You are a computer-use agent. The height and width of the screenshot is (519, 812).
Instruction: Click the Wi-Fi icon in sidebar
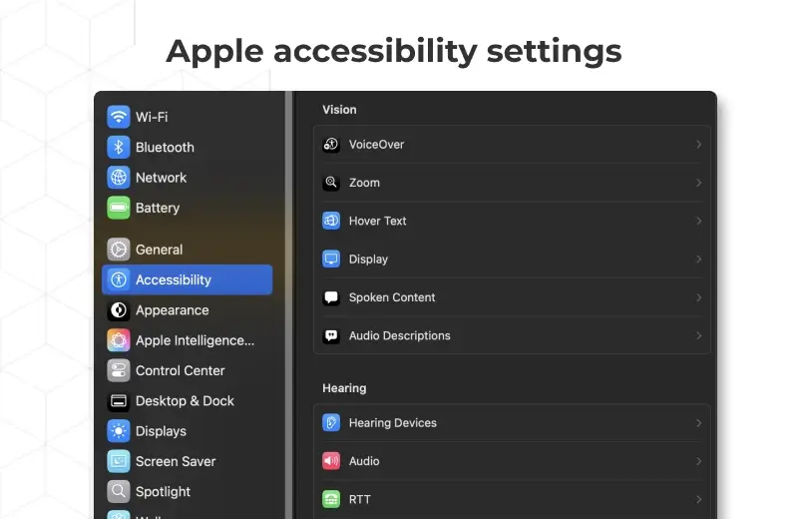coord(118,117)
